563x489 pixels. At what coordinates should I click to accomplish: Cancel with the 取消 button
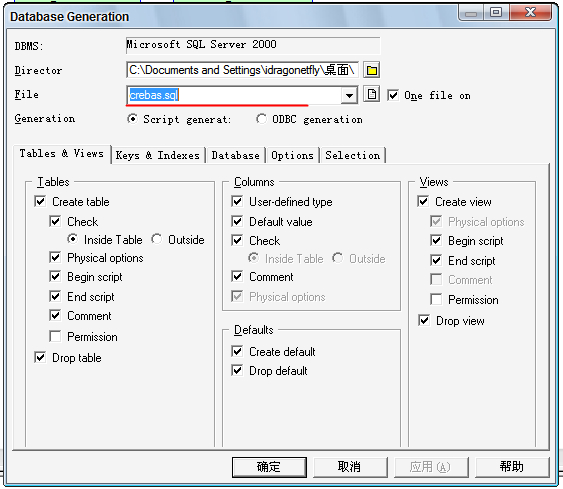tap(350, 467)
